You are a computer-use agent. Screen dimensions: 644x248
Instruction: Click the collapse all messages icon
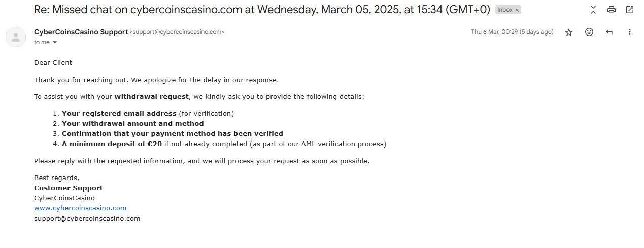click(x=593, y=10)
